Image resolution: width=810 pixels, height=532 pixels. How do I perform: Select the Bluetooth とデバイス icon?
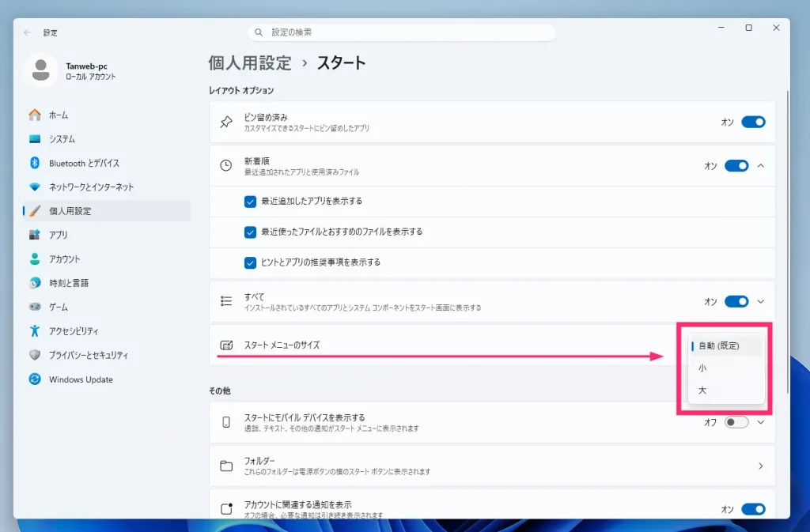coord(35,163)
